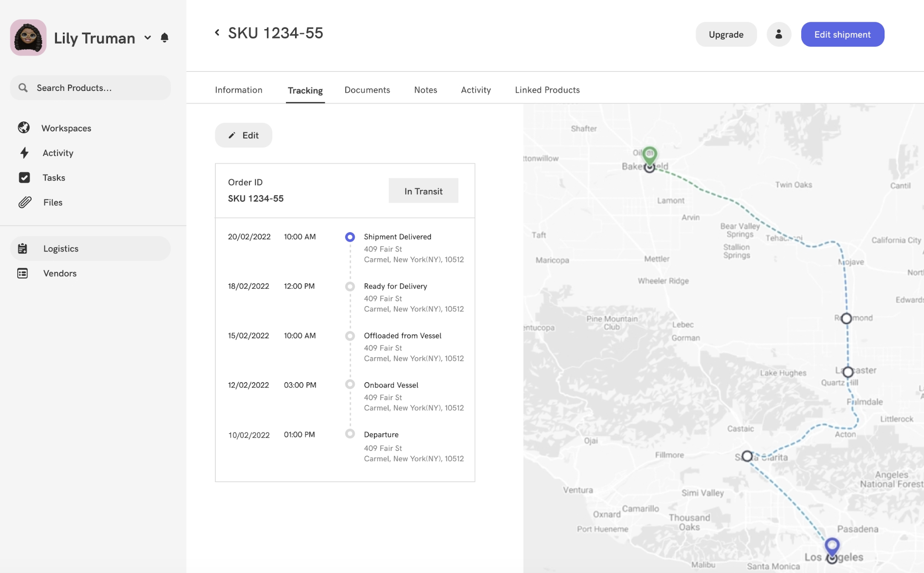This screenshot has width=924, height=573.
Task: Click the Search Products field
Action: (x=90, y=88)
